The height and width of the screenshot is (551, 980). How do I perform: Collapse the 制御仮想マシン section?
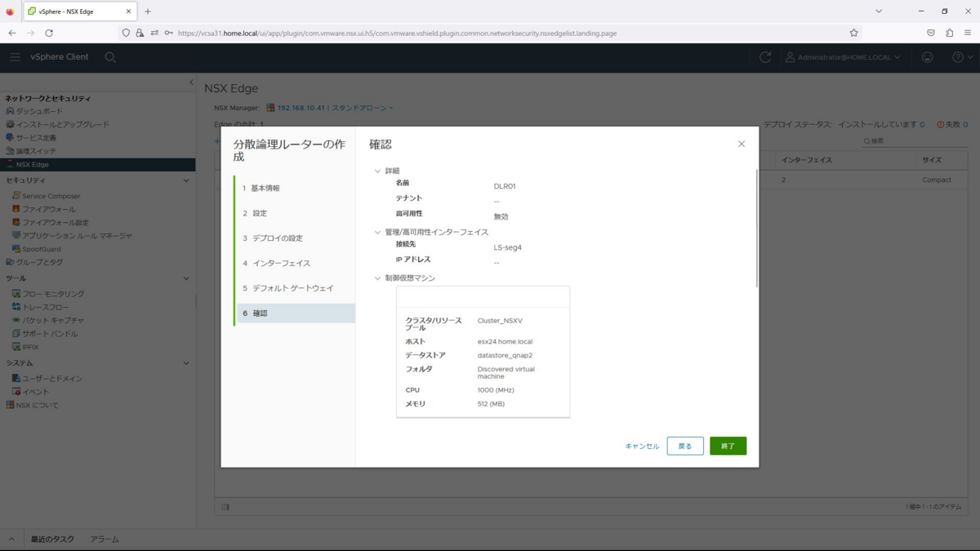[377, 278]
